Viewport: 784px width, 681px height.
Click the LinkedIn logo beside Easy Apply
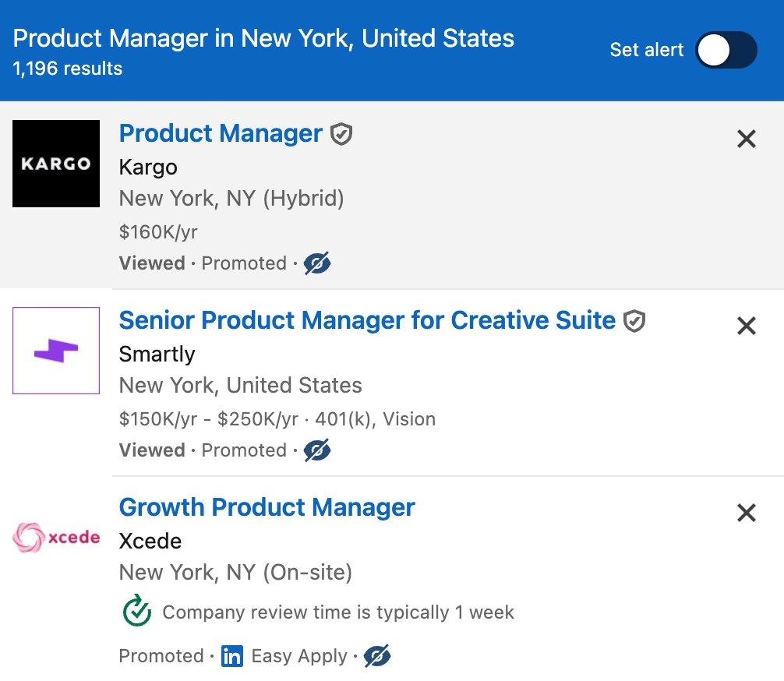coord(231,657)
